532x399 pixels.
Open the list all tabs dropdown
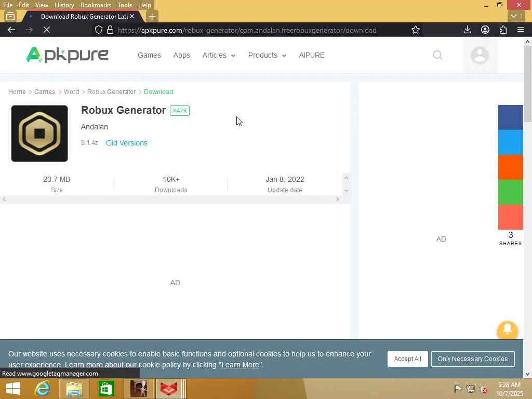point(517,16)
